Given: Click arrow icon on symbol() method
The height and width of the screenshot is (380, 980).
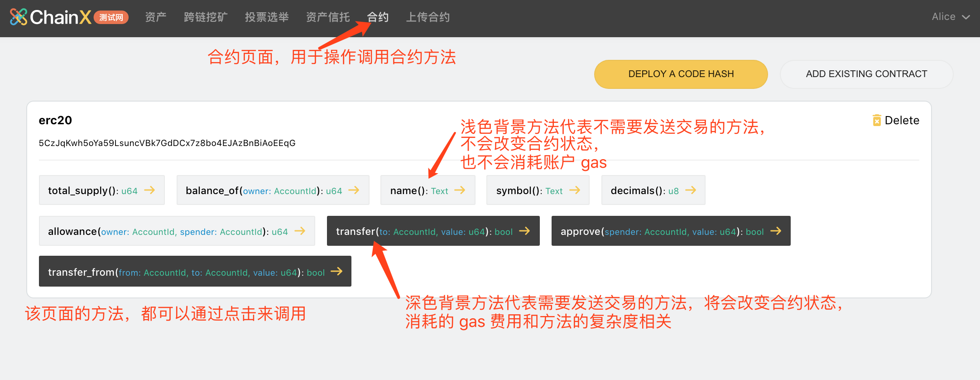Looking at the screenshot, I should (x=575, y=190).
